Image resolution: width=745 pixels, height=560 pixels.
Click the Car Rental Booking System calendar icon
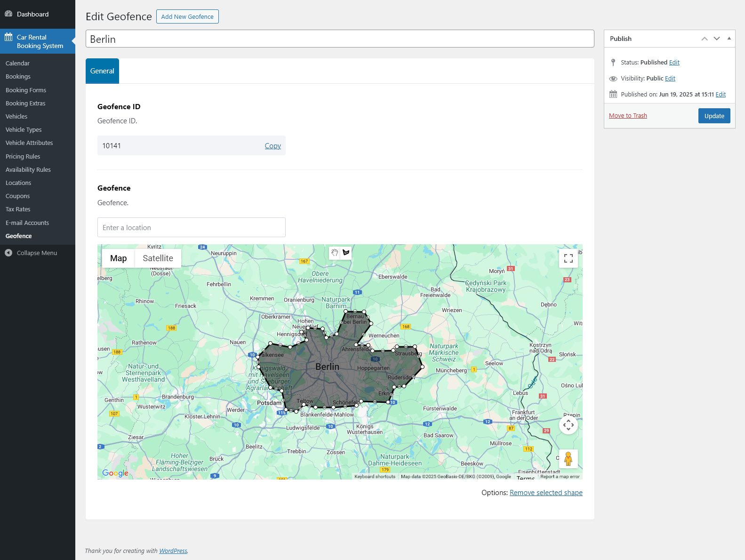8,37
